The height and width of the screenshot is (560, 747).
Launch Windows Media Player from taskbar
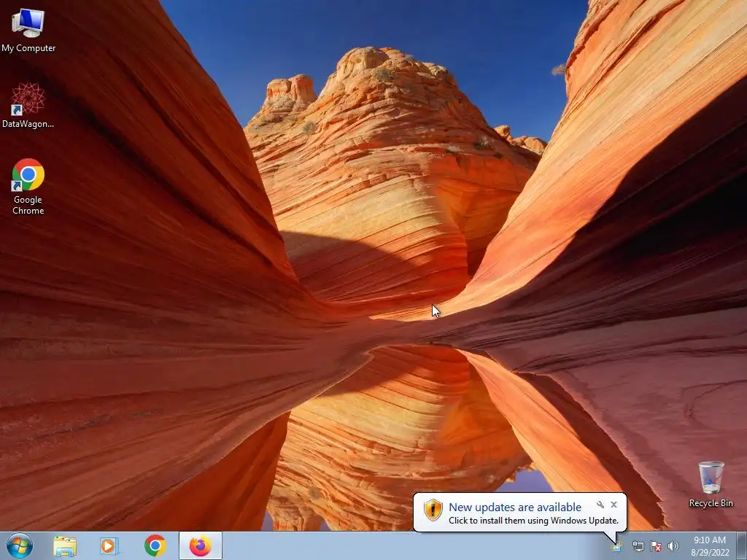coord(109,546)
